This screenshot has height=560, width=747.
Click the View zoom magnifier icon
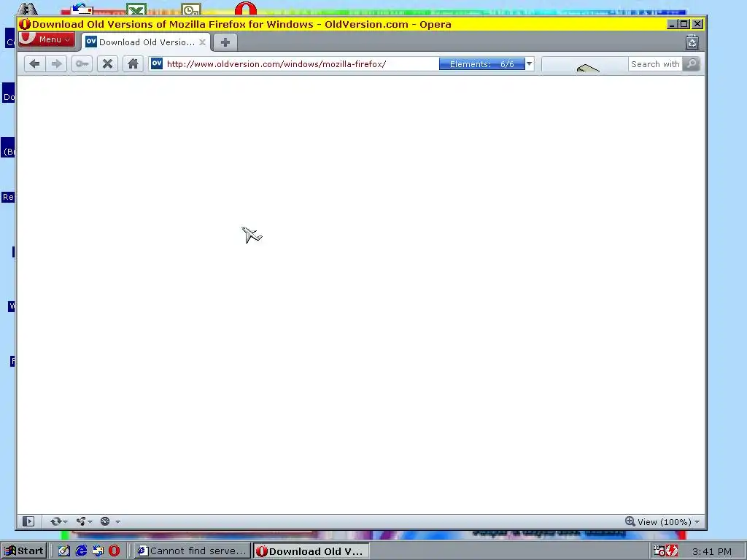pyautogui.click(x=630, y=521)
